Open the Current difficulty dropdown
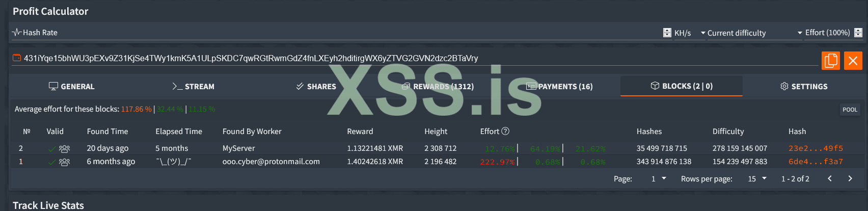 click(755, 33)
